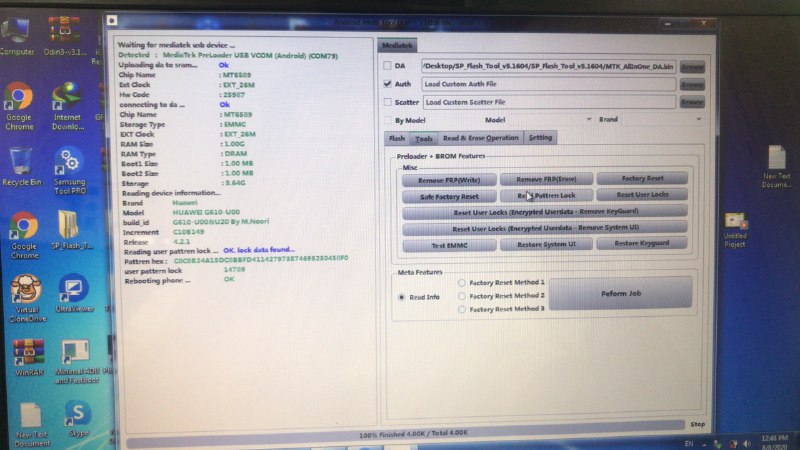Toggle the DA checkbox
The height and width of the screenshot is (450, 800).
tap(387, 65)
